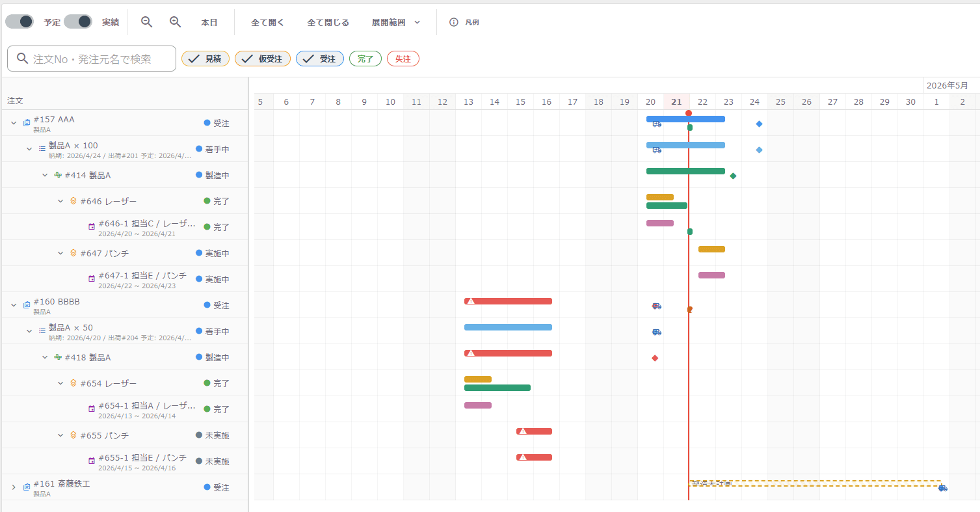Viewport: 980px width, 512px height.
Task: Click the 製造中 status of #414 製品A
Action: click(213, 175)
